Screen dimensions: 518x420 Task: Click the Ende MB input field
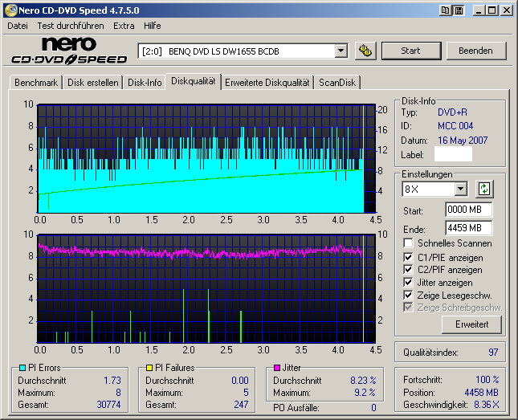click(468, 227)
